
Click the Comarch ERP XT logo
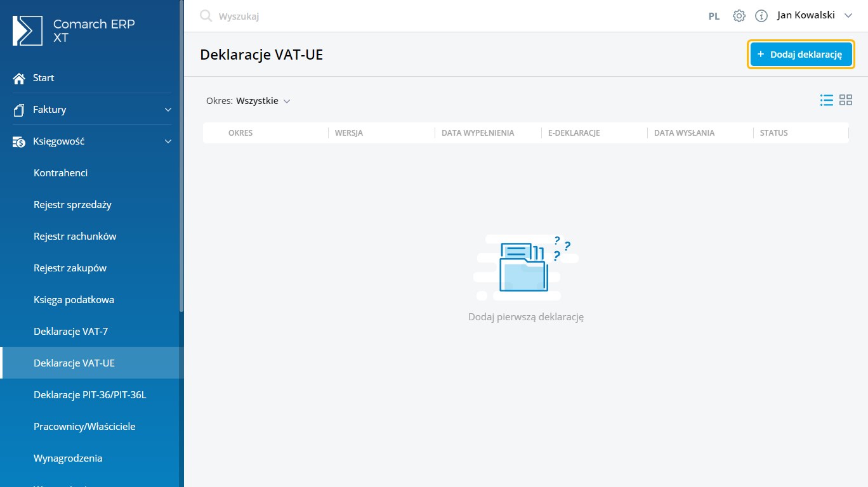click(27, 31)
